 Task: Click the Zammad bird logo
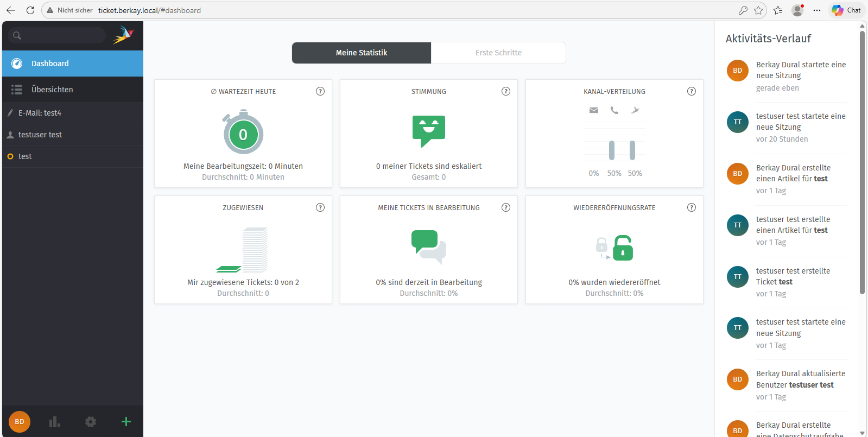click(x=123, y=35)
